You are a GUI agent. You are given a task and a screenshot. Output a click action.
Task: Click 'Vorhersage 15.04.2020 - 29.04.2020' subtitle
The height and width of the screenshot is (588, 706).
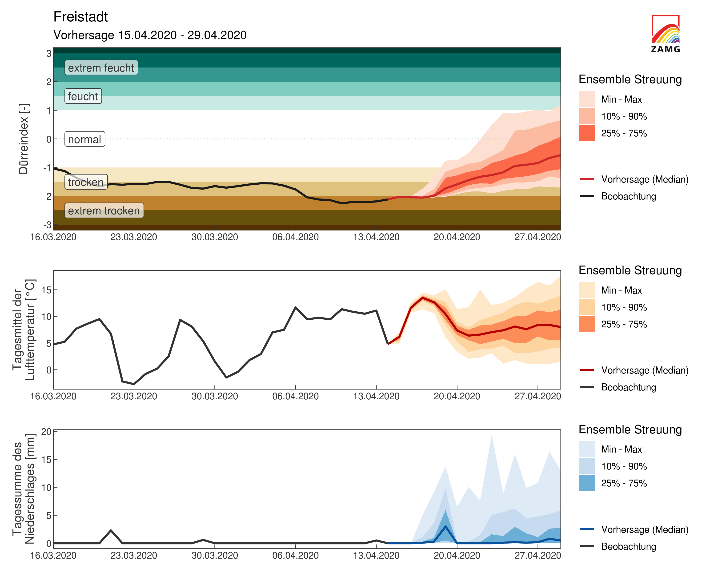pos(150,35)
